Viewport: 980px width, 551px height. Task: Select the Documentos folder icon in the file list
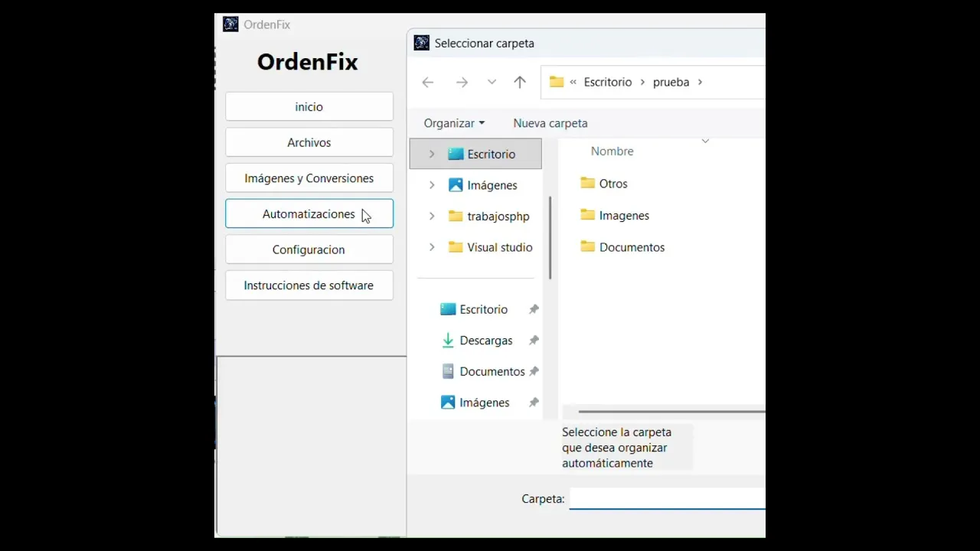[x=588, y=246]
